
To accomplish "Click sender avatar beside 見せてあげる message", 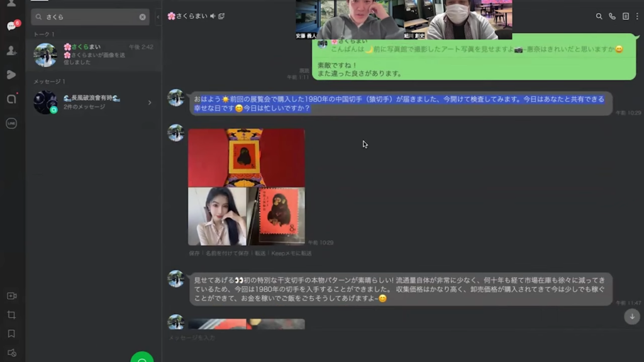I will (x=176, y=278).
